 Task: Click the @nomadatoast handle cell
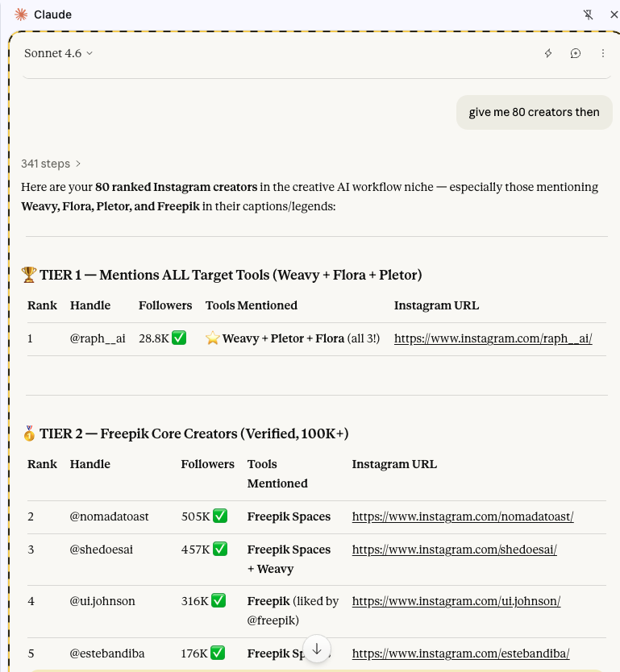pos(109,516)
